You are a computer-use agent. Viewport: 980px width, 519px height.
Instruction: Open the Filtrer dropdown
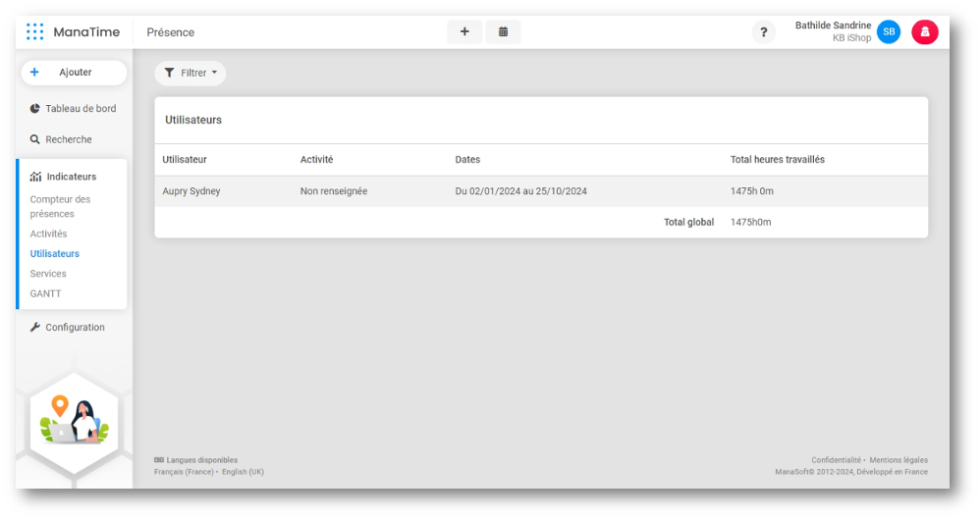pyautogui.click(x=191, y=73)
